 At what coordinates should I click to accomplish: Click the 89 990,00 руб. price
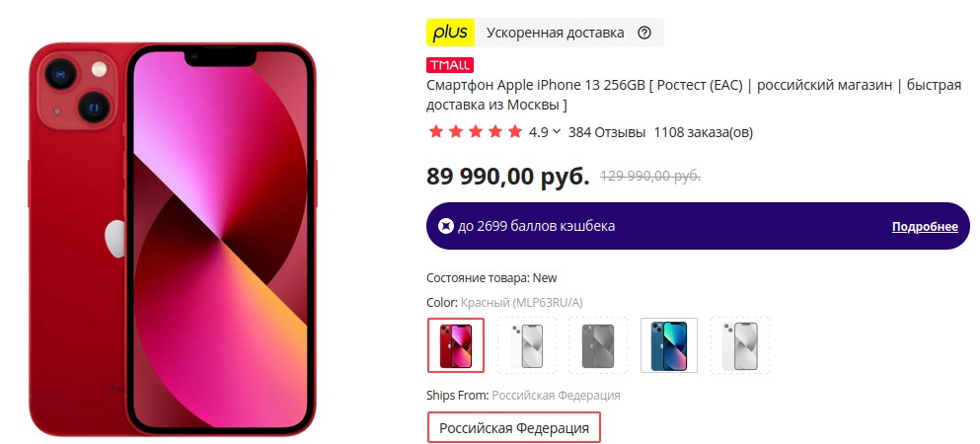[507, 177]
